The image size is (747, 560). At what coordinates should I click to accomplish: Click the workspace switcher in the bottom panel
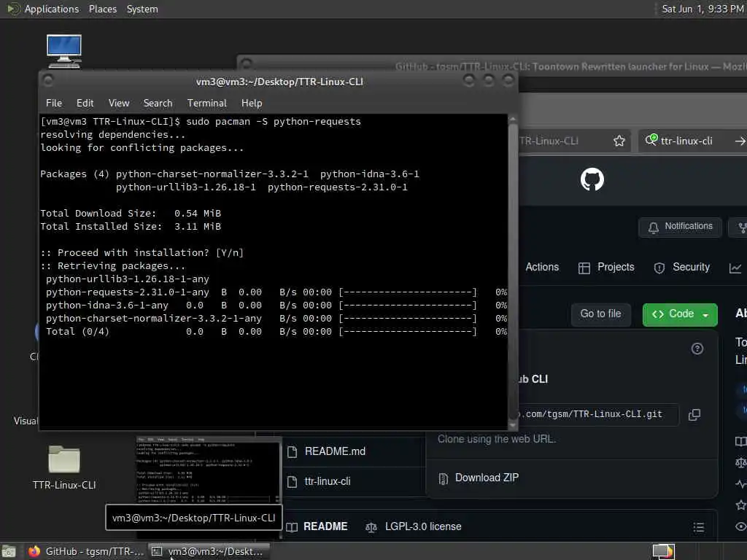click(663, 551)
